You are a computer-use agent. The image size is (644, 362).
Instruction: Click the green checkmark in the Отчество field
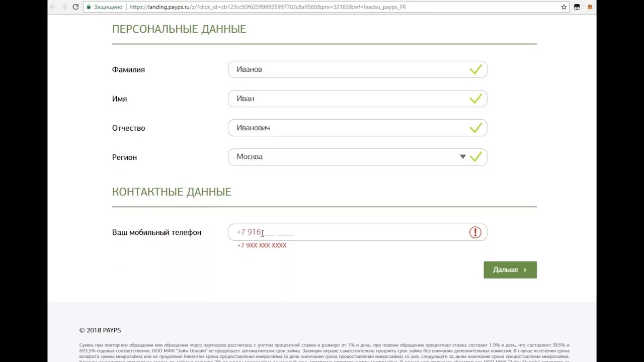pyautogui.click(x=475, y=128)
